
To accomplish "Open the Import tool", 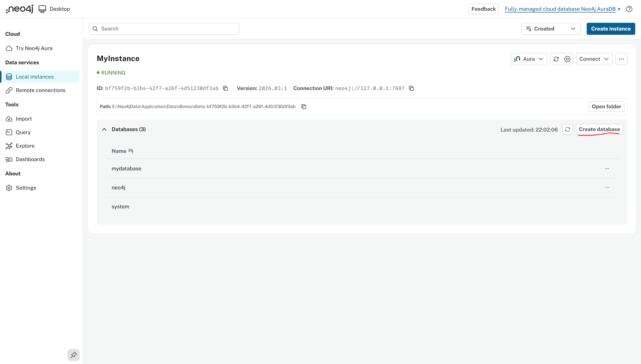I will [41, 119].
